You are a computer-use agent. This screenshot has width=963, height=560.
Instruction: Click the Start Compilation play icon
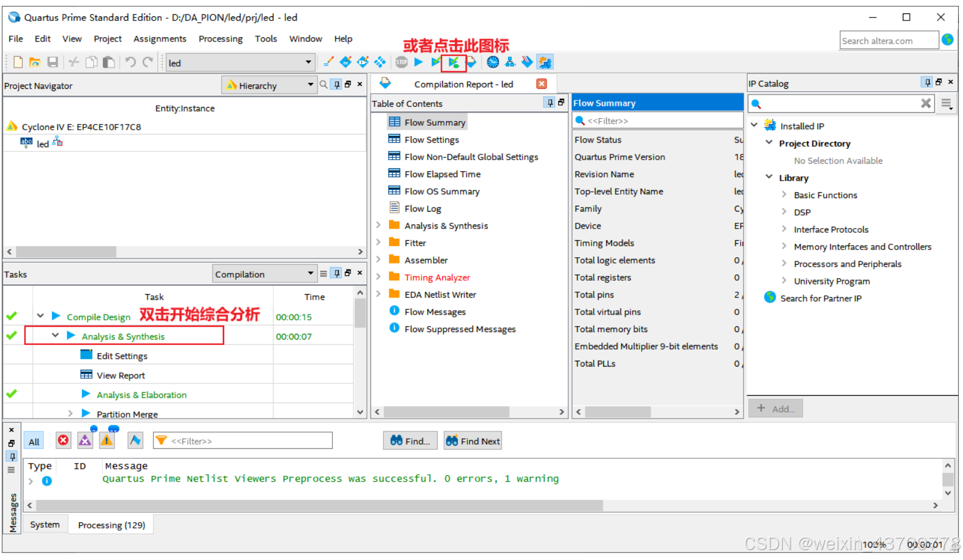pos(418,61)
